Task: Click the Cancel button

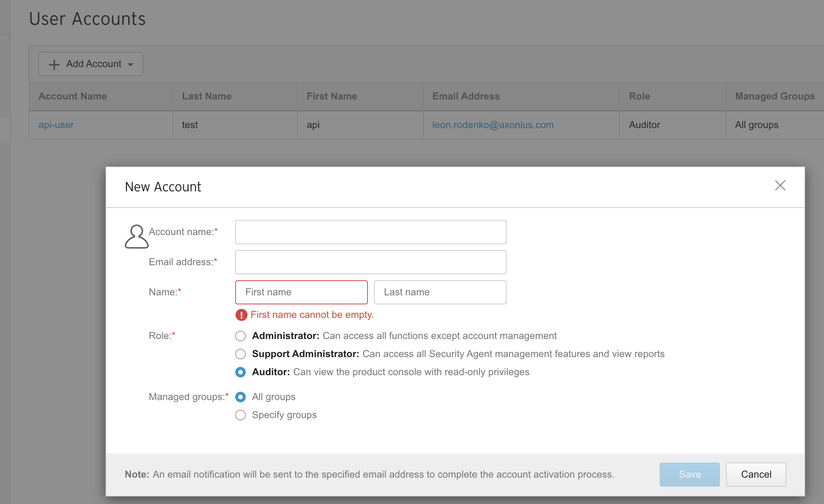Action: (756, 474)
